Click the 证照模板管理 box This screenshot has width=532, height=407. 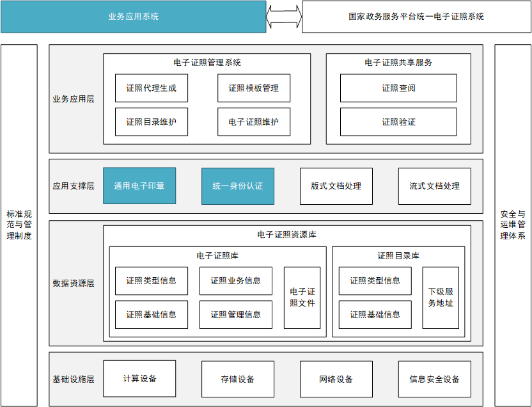coord(254,88)
